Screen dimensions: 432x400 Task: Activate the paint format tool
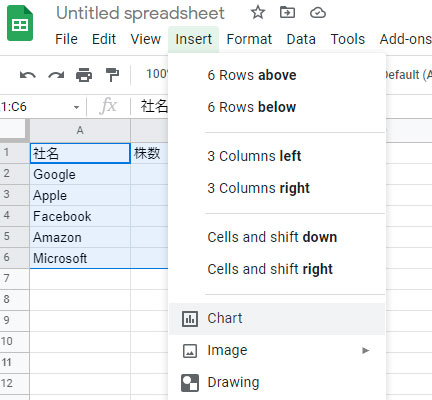point(112,75)
